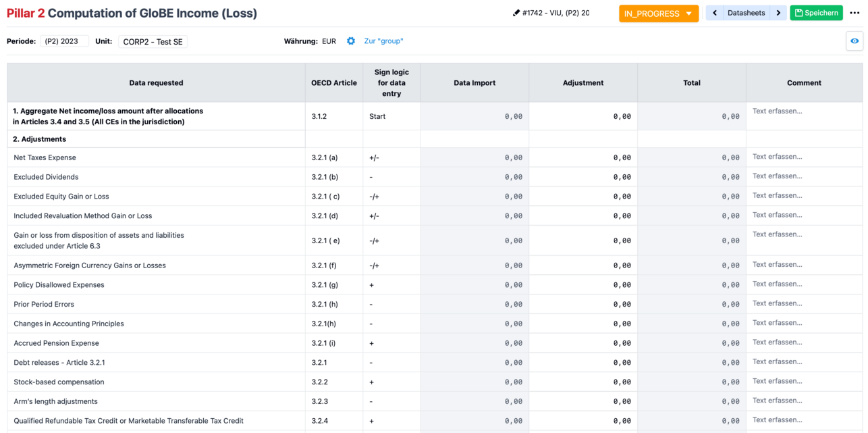The height and width of the screenshot is (433, 868).
Task: Open the three-dots more options menu
Action: [x=855, y=13]
